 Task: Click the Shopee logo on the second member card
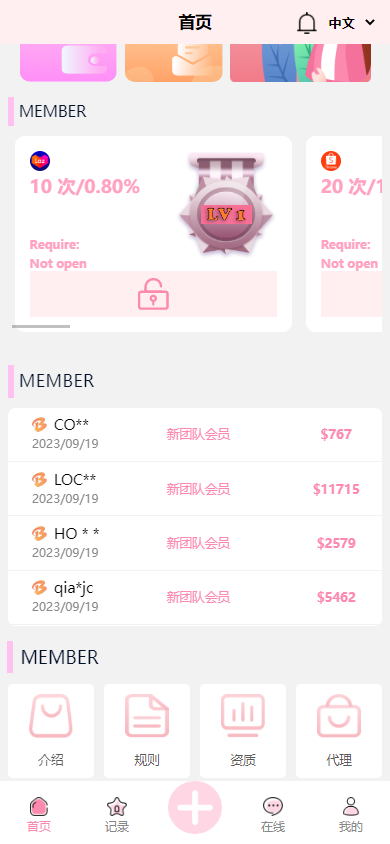coord(331,161)
